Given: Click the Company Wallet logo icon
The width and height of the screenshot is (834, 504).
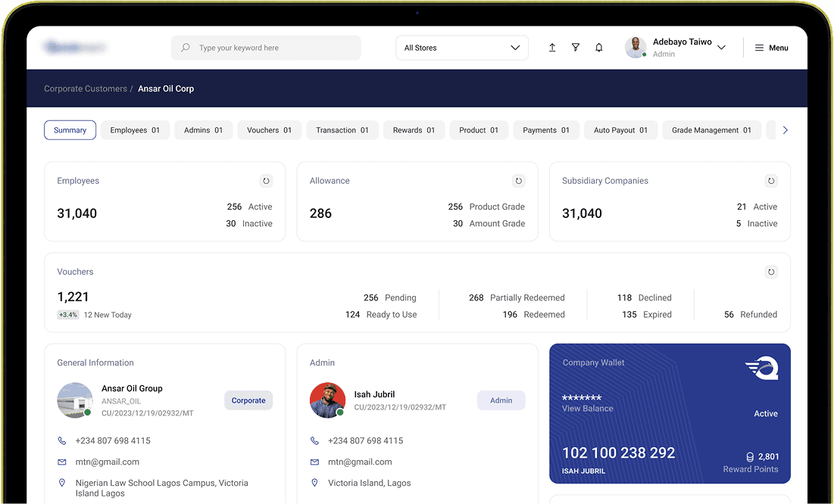Looking at the screenshot, I should click(762, 368).
